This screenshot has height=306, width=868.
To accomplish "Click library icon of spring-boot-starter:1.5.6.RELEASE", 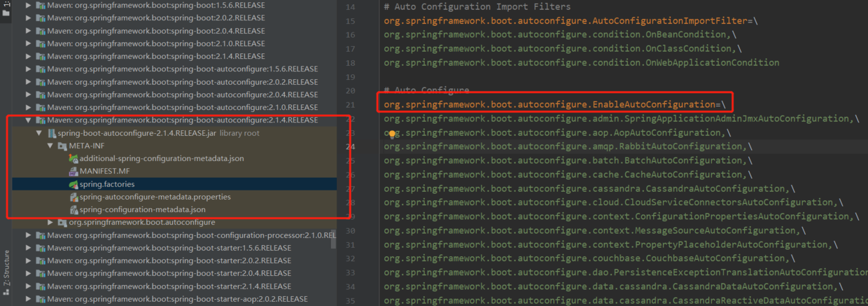I will [x=41, y=248].
